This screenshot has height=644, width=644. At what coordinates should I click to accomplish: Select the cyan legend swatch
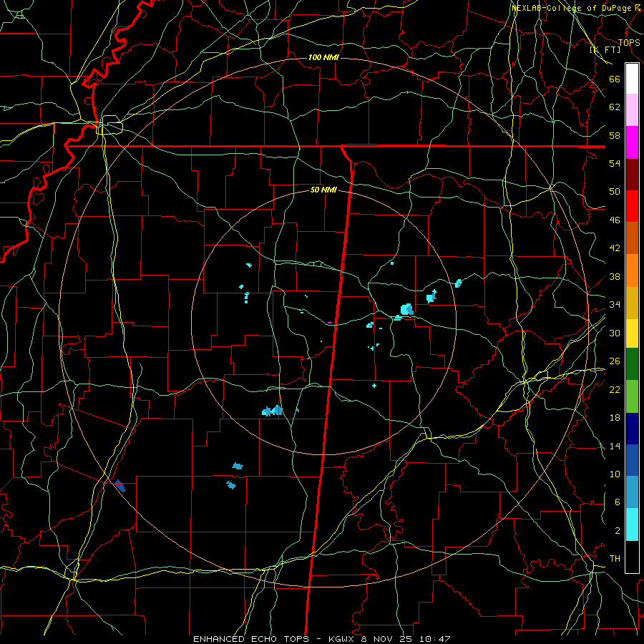632,525
